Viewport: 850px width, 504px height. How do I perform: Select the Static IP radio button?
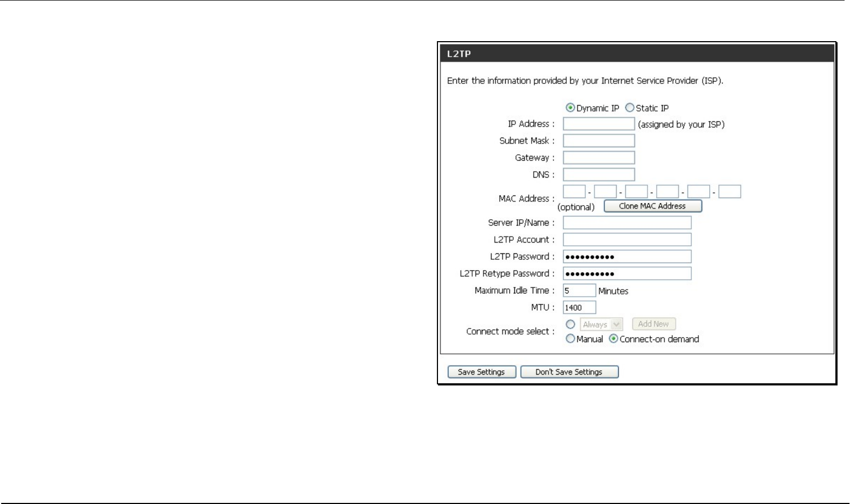630,108
